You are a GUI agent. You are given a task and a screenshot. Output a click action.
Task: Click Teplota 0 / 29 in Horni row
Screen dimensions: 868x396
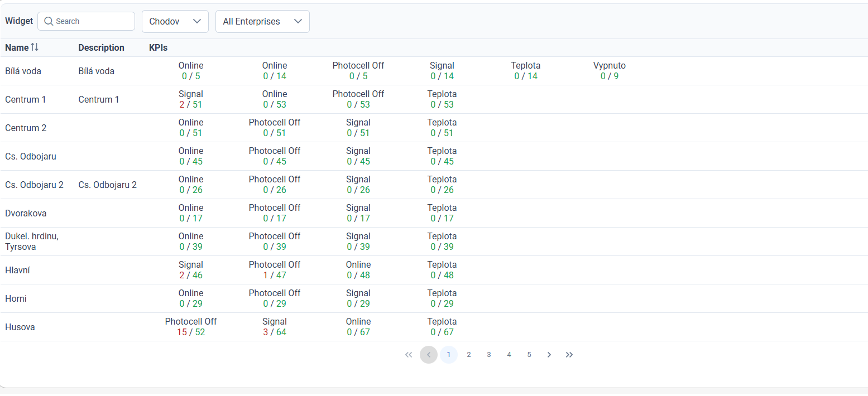tap(442, 298)
